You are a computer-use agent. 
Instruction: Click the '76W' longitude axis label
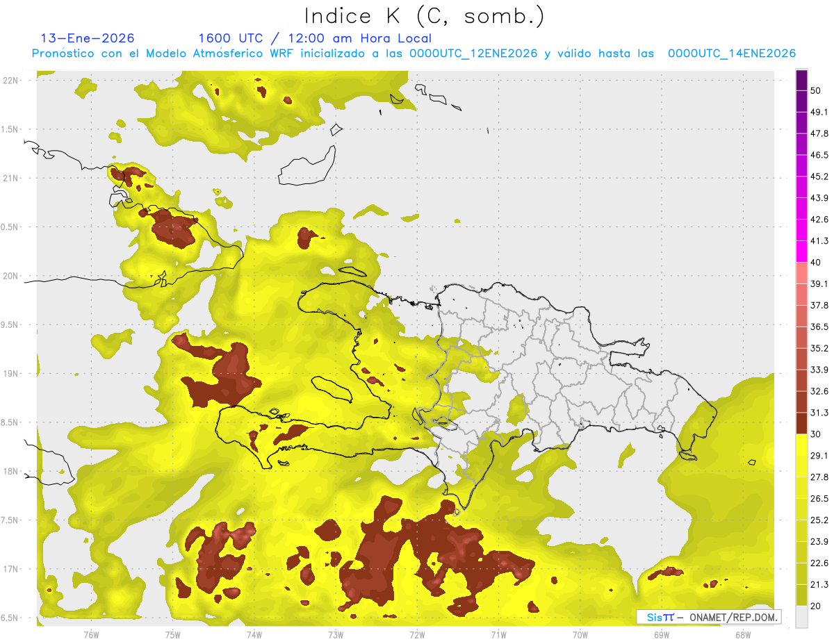91,634
